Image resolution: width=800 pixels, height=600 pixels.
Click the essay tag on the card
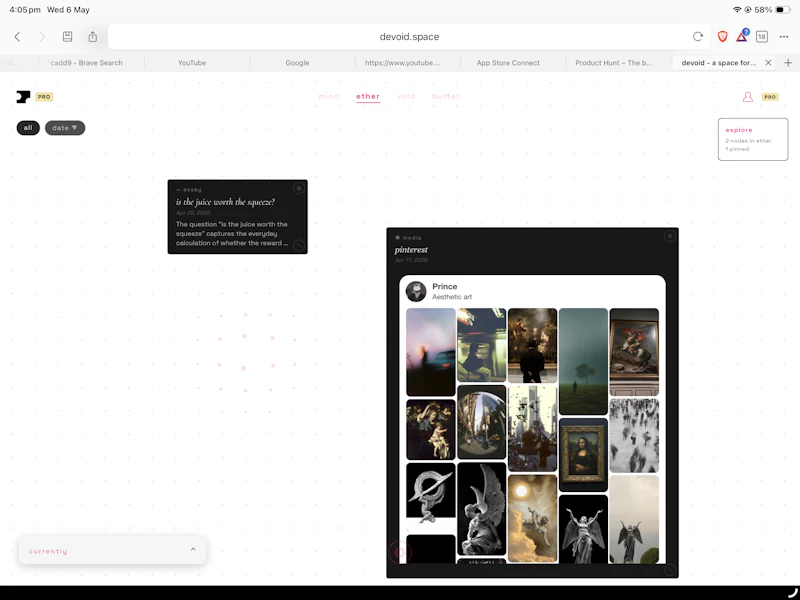189,189
